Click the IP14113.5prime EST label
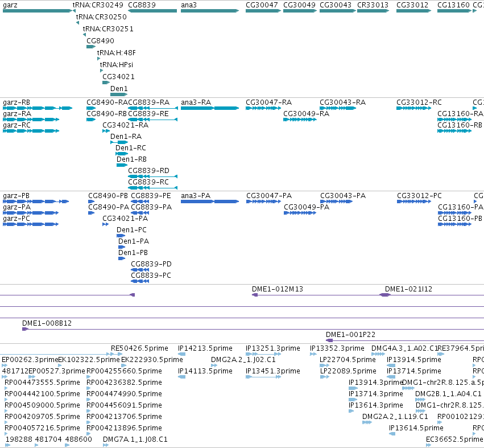The height and width of the screenshot is (448, 484). coord(205,371)
